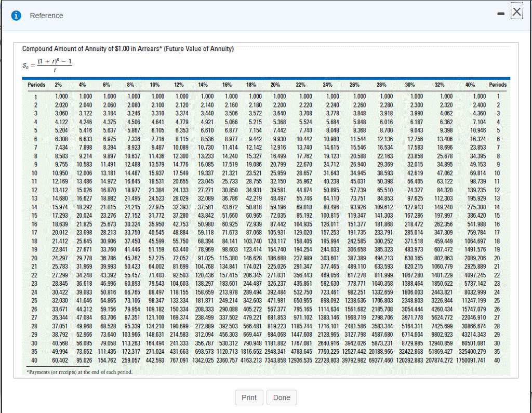Click the value 186.688 in the 20% column
This screenshot has height=413, width=532.
coord(277,258)
